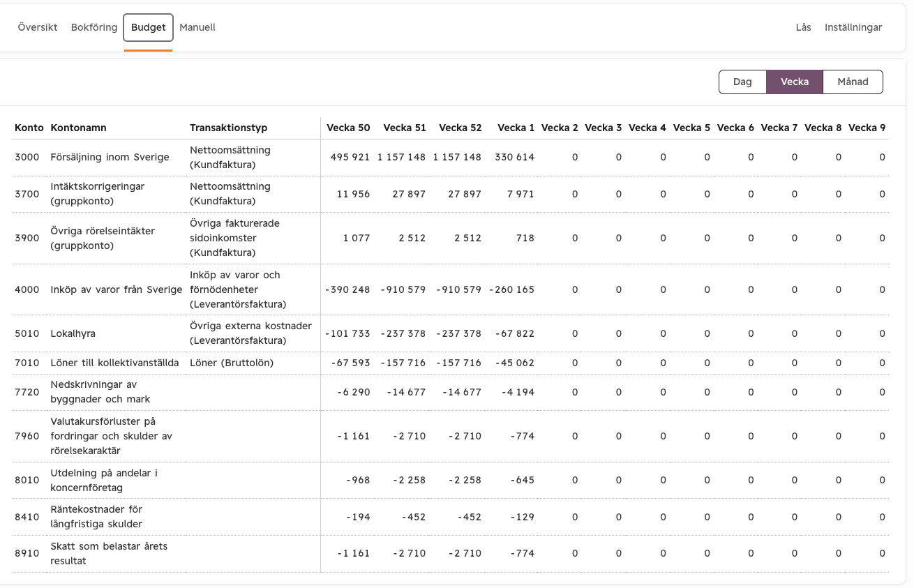Click the -260 165 value
The height and width of the screenshot is (588, 914).
tap(512, 289)
